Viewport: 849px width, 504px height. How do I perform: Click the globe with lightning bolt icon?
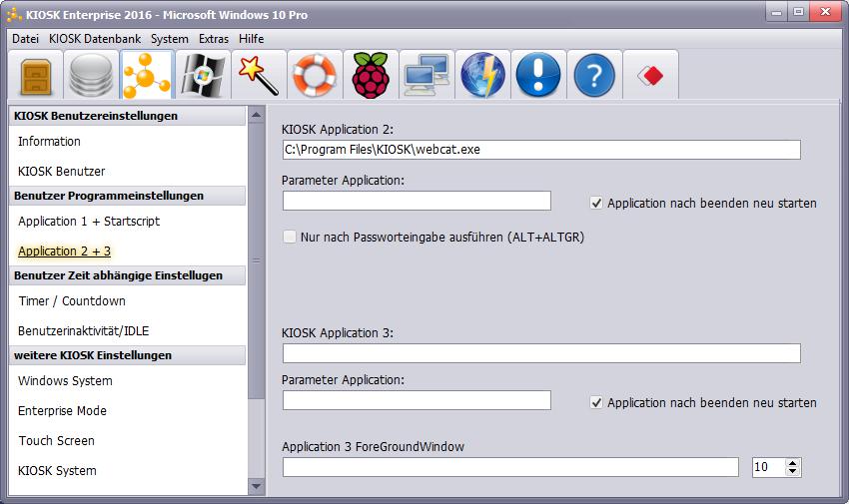click(x=482, y=75)
